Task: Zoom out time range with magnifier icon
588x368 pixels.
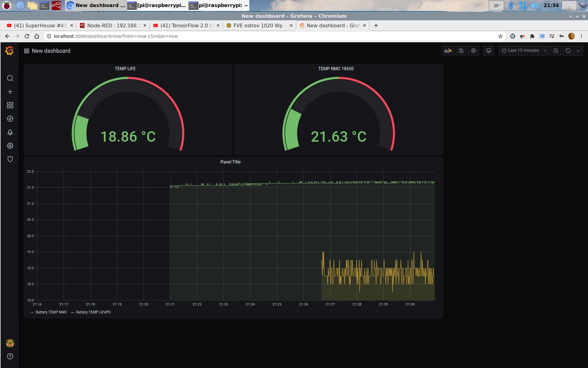Action: tap(556, 51)
